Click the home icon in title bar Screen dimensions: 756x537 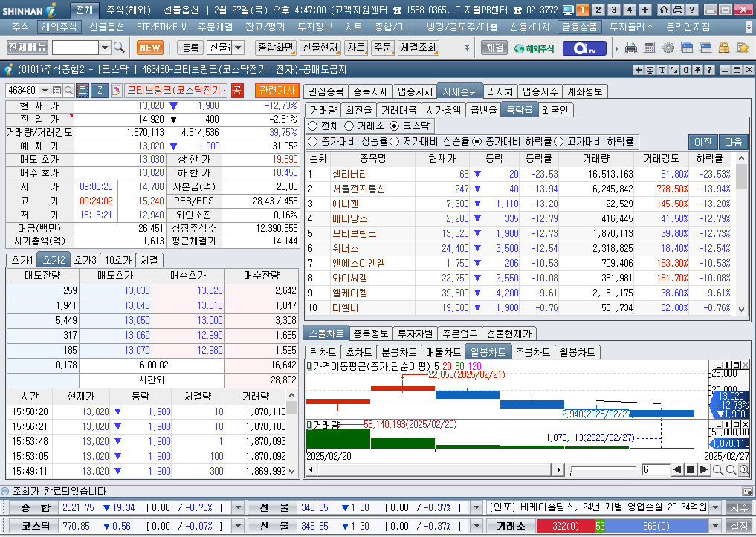664,9
